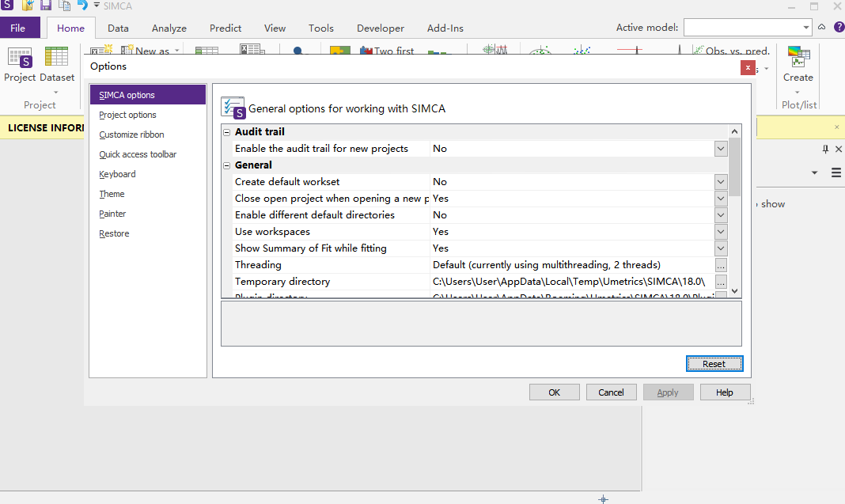Switch to the Add-Ins ribbon tab
This screenshot has width=845, height=504.
pos(445,28)
